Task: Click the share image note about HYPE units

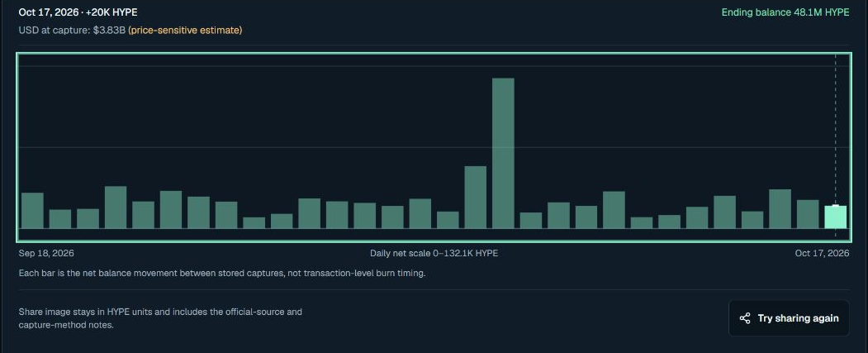Action: [160, 318]
